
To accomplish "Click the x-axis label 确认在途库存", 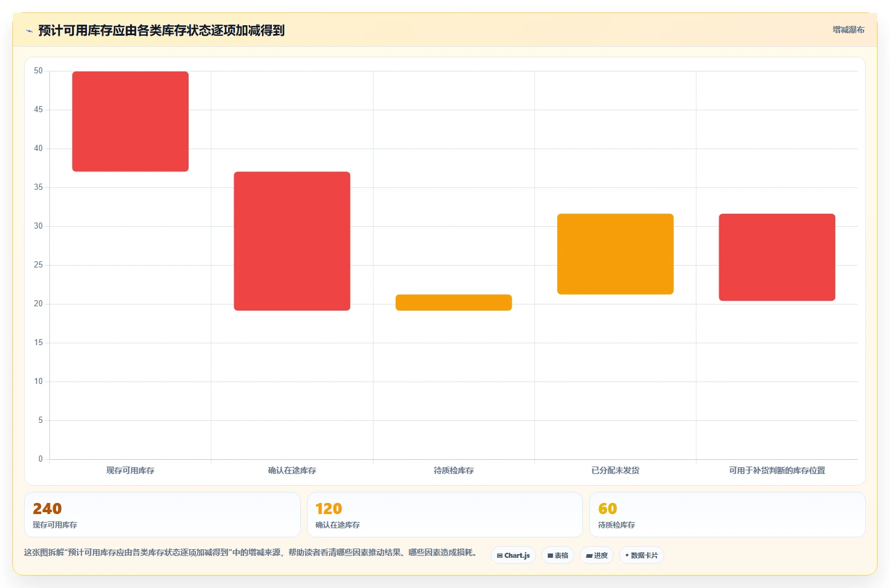I will click(x=292, y=470).
